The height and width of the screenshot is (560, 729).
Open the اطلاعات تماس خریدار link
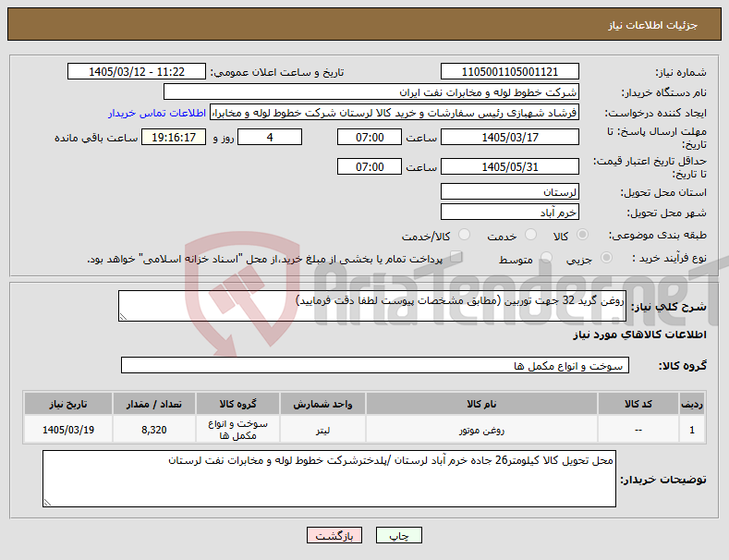157,113
